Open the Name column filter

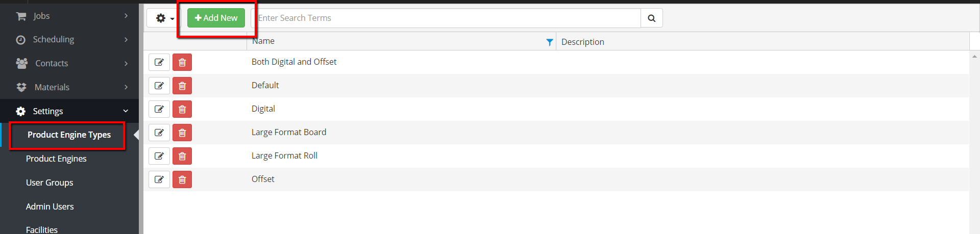point(549,42)
